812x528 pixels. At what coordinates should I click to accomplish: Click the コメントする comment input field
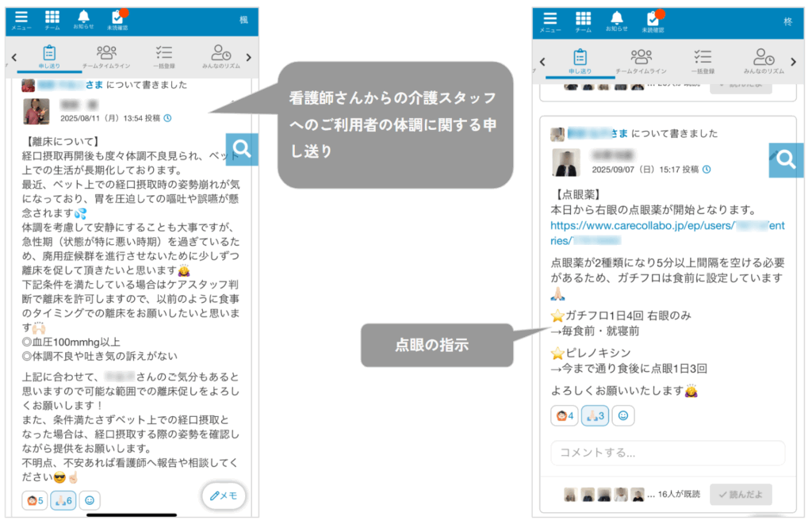(x=667, y=453)
